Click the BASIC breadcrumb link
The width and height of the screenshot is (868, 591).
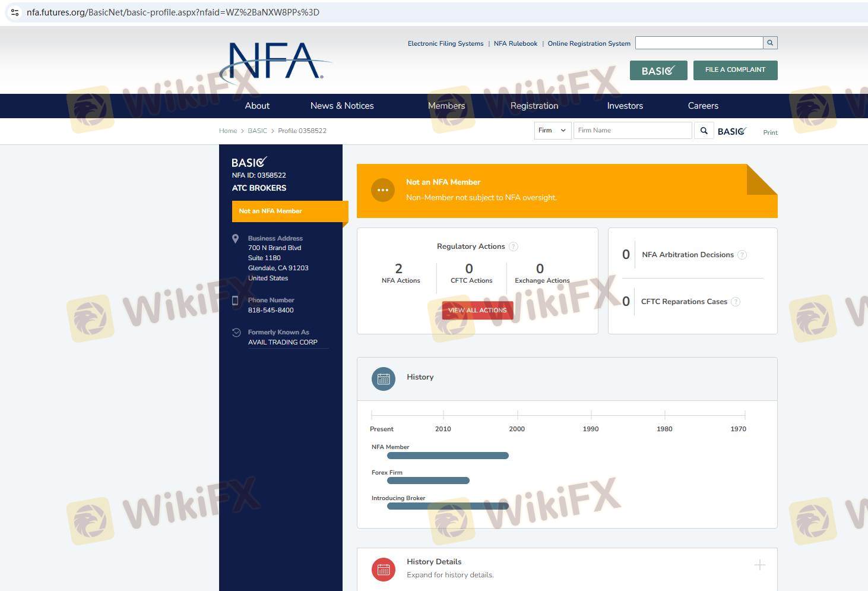[257, 131]
